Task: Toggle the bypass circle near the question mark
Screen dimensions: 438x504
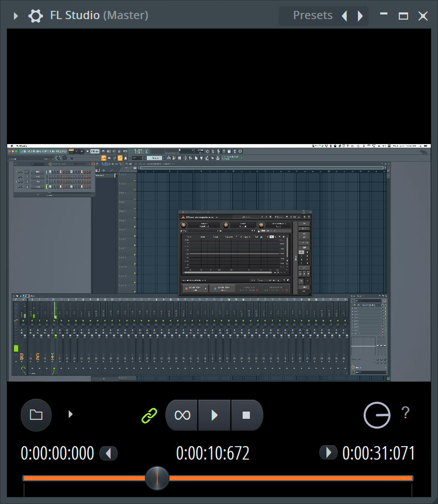Action: pos(377,415)
